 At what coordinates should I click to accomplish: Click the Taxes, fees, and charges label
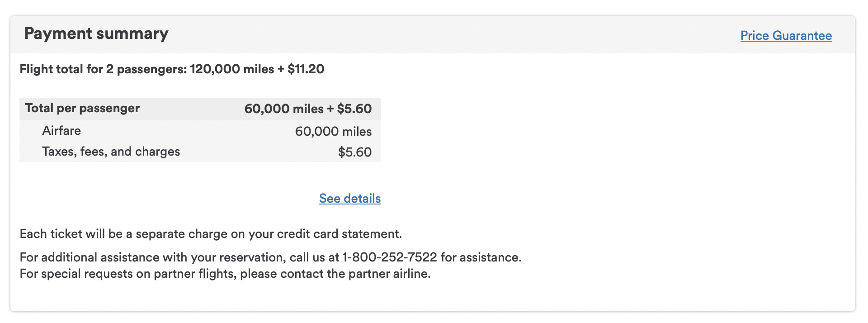[x=111, y=152]
